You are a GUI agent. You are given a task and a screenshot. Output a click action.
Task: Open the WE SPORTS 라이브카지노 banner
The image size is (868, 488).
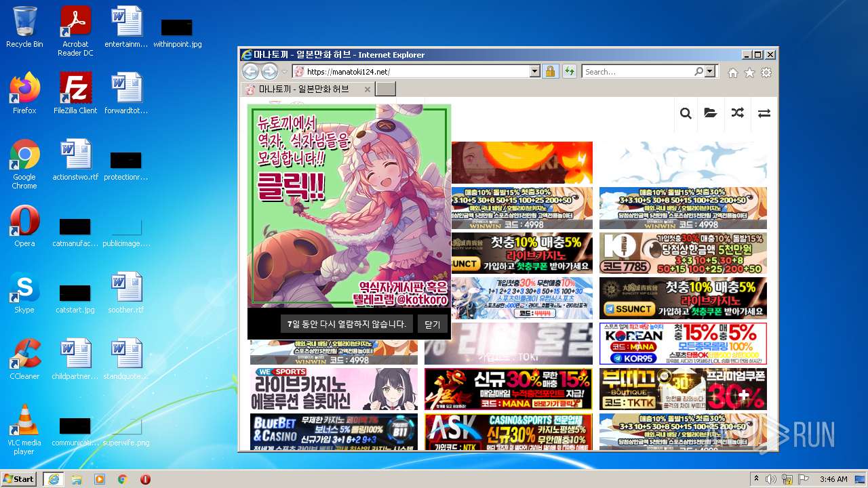334,389
